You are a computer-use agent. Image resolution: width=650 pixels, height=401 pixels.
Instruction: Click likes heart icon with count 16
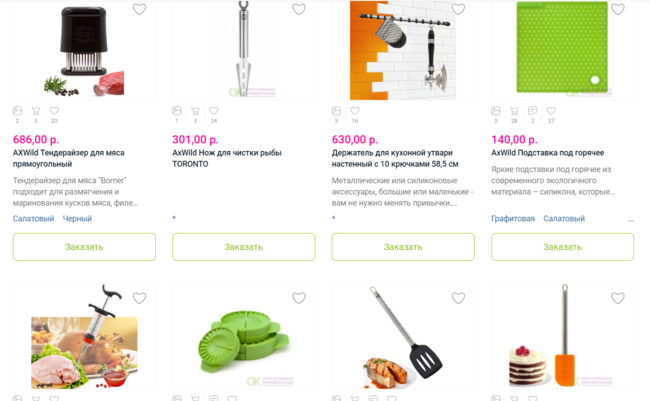tap(355, 111)
